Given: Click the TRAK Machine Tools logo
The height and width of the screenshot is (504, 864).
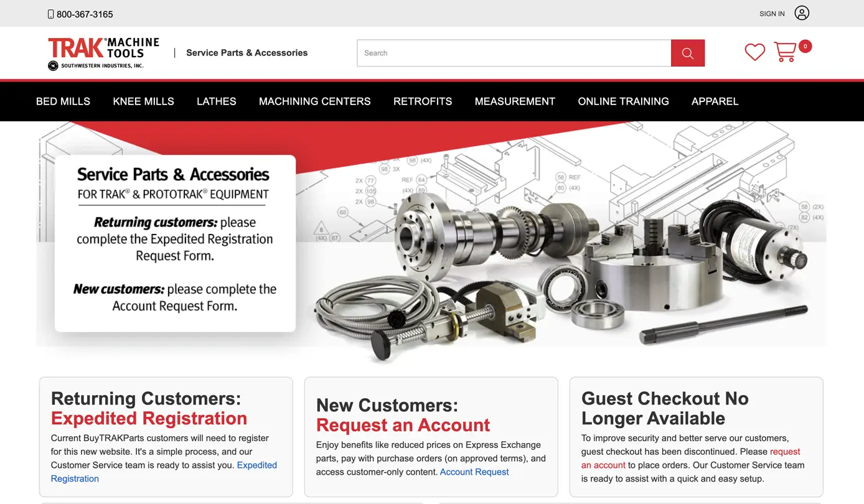Looking at the screenshot, I should [x=103, y=54].
